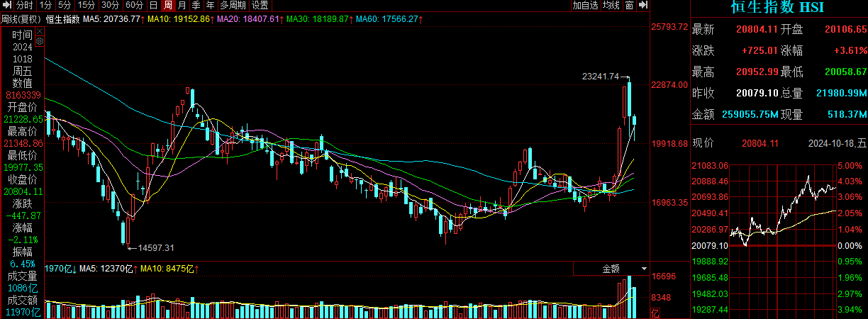
Task: Click the intraday mini chart price line
Action: 782,210
